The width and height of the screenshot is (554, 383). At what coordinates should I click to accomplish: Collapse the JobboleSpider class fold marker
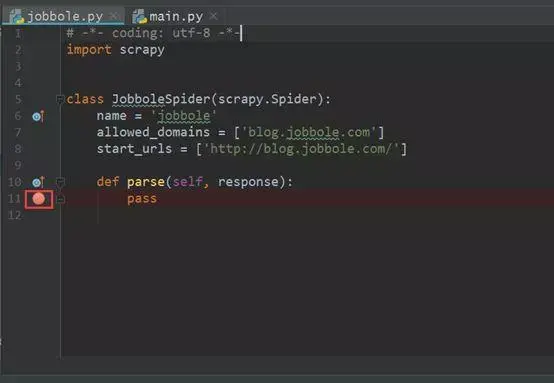coord(60,99)
